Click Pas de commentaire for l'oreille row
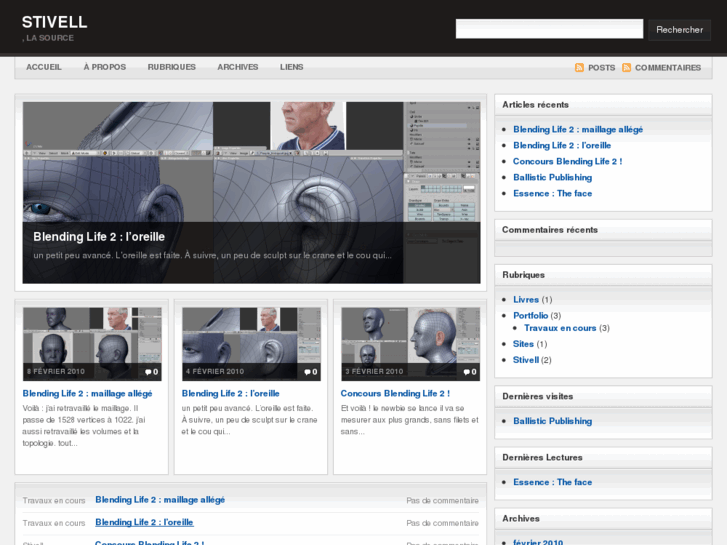 pyautogui.click(x=442, y=523)
